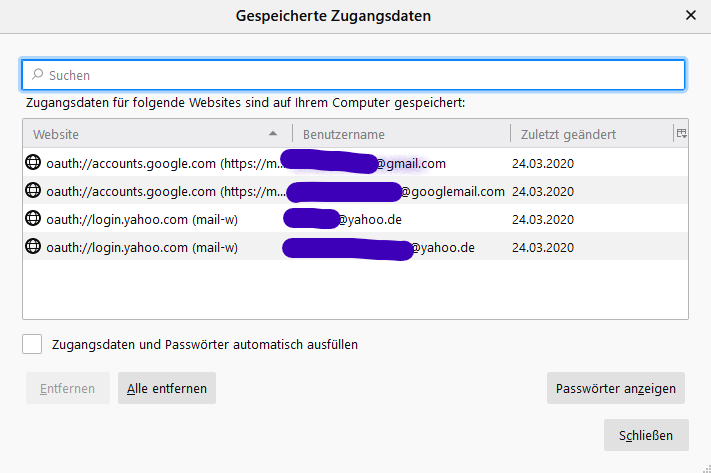Click the date of the last yahoo.de entry
This screenshot has height=473, width=711.
coord(543,247)
